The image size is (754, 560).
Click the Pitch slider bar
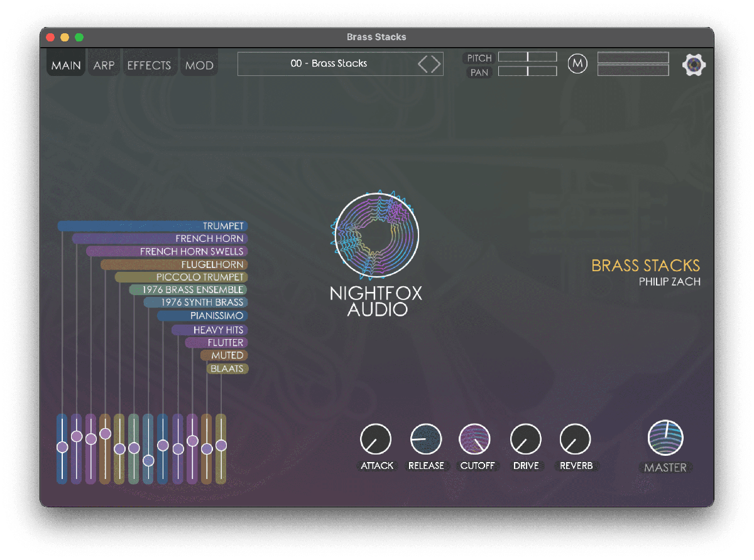click(527, 57)
